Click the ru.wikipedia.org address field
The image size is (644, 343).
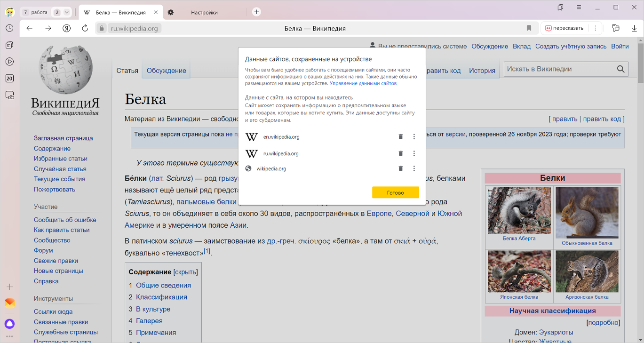[135, 28]
